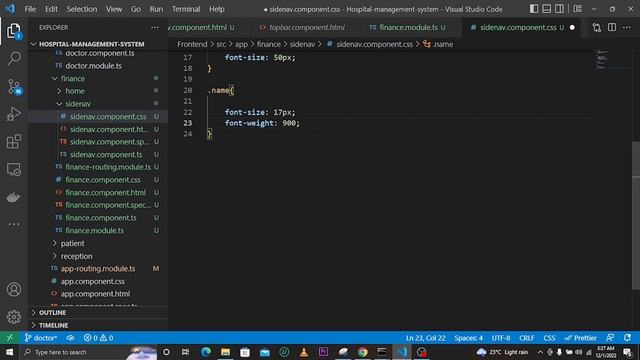Open app-routing.module.ts file
640x360 pixels.
tap(98, 269)
